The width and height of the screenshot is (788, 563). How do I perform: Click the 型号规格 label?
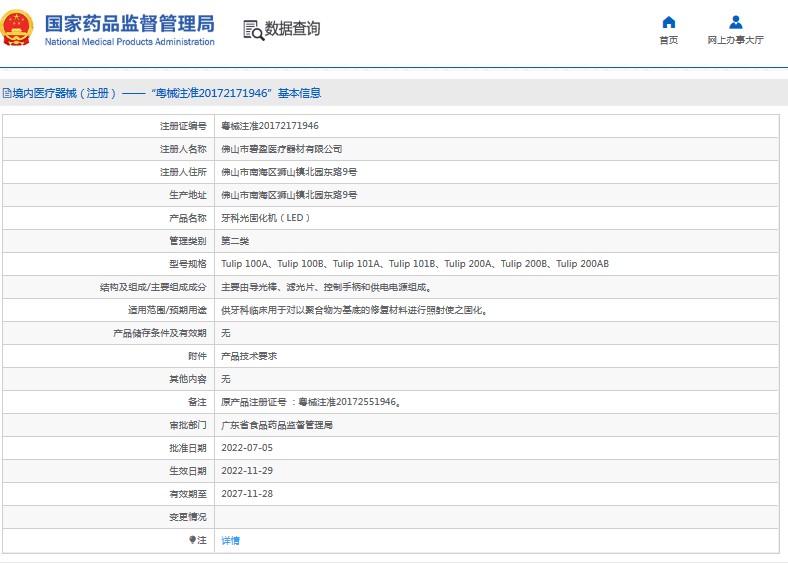pyautogui.click(x=188, y=264)
